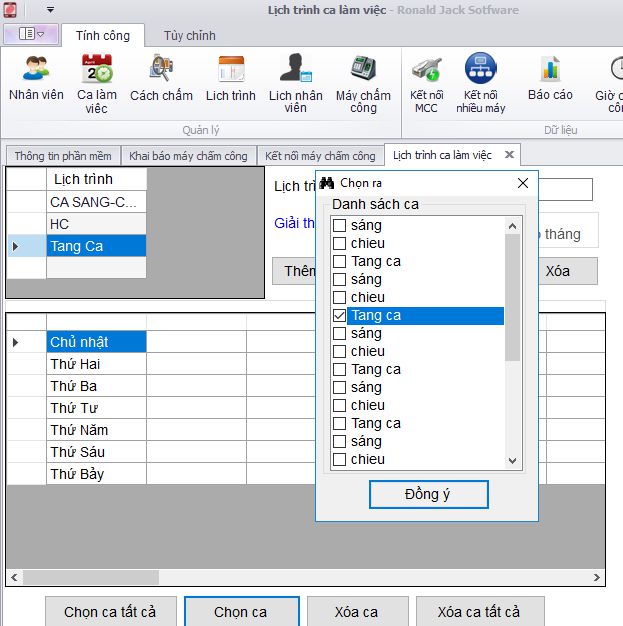Tick the first chieu checkbox

click(x=340, y=244)
